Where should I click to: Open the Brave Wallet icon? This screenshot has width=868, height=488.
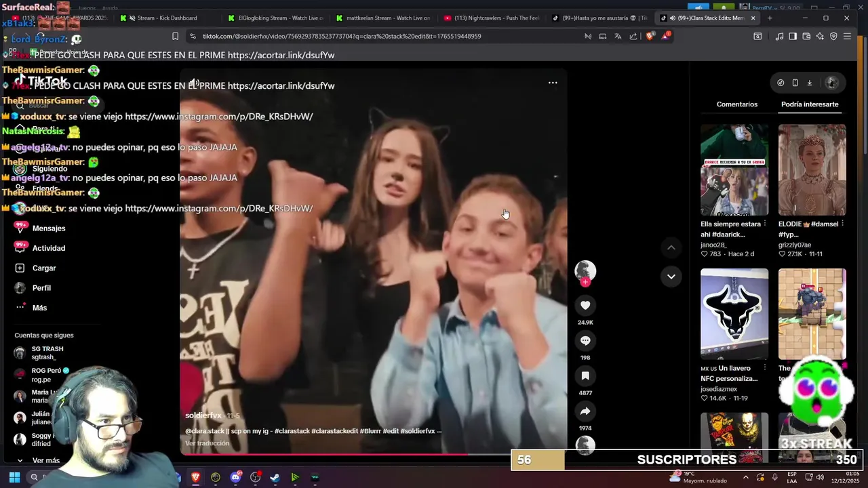click(x=806, y=36)
